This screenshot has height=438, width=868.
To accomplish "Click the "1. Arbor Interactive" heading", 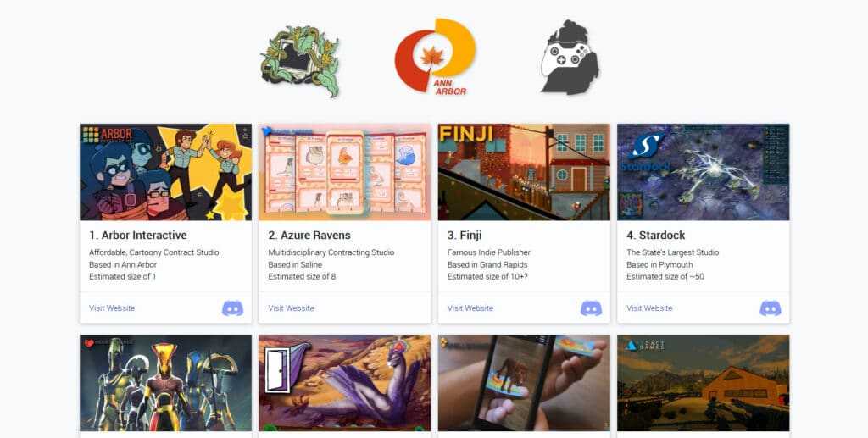I will tap(138, 235).
